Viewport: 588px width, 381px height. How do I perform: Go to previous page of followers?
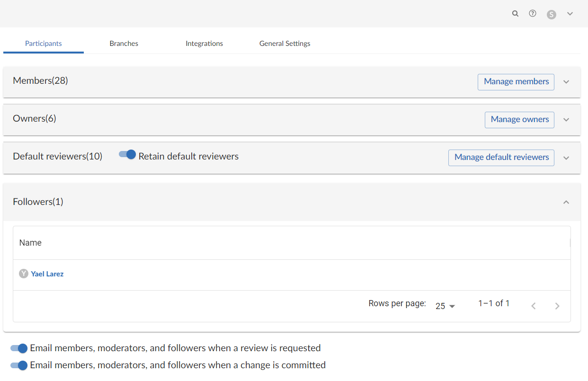click(534, 306)
